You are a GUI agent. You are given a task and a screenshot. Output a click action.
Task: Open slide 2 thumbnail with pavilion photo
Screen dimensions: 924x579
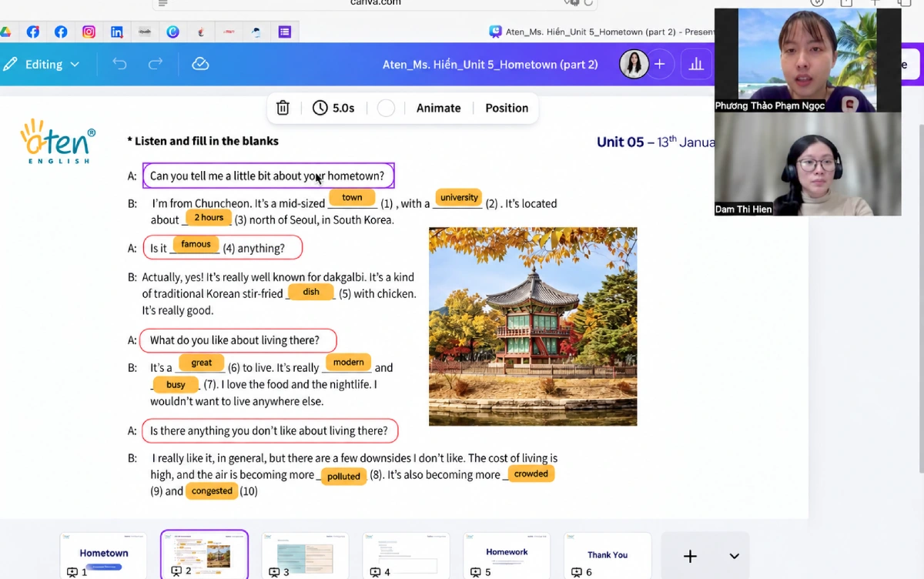pyautogui.click(x=204, y=554)
